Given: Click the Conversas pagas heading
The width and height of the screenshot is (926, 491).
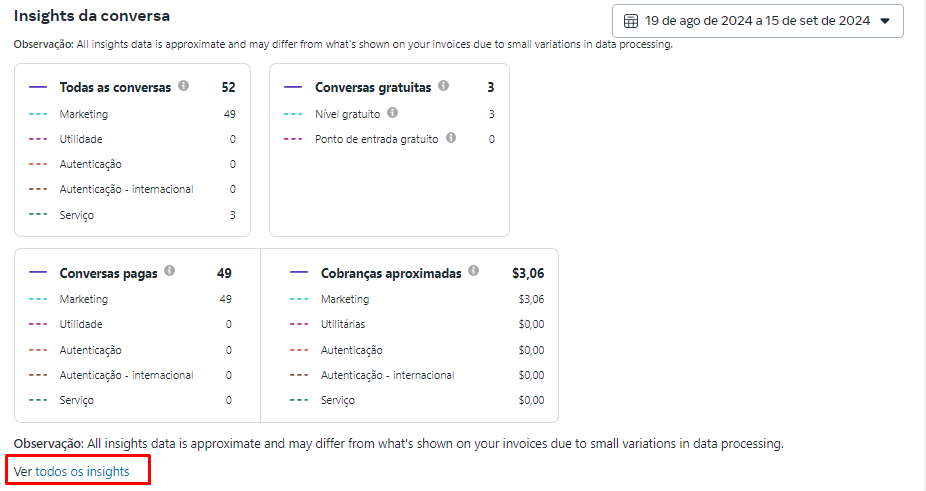Looking at the screenshot, I should click(108, 273).
